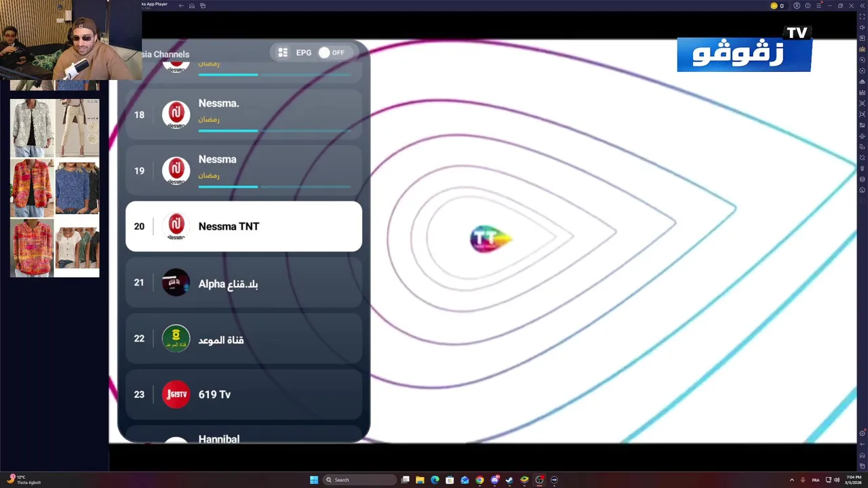Open channel 23 619 Tv
Screen dimensions: 868x488
coord(243,394)
